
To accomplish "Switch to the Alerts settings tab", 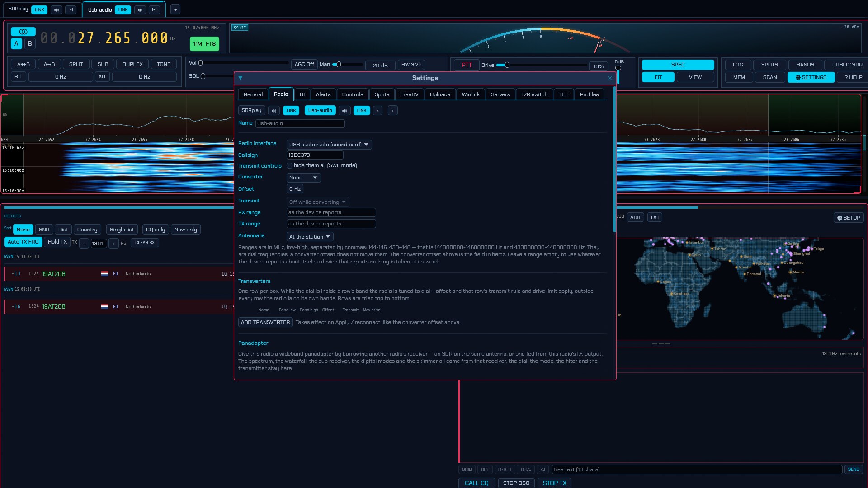I will (x=323, y=94).
